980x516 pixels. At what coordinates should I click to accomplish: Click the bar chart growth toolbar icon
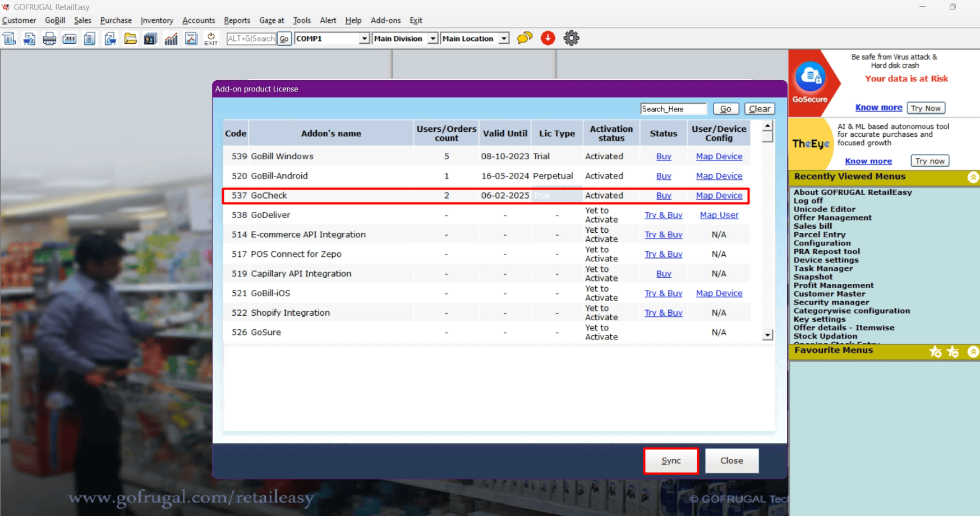(171, 39)
